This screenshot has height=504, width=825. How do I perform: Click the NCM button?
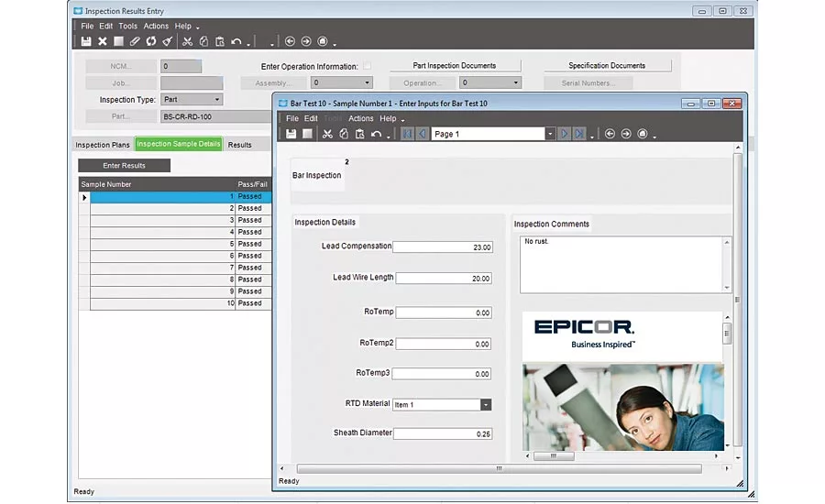pos(121,66)
